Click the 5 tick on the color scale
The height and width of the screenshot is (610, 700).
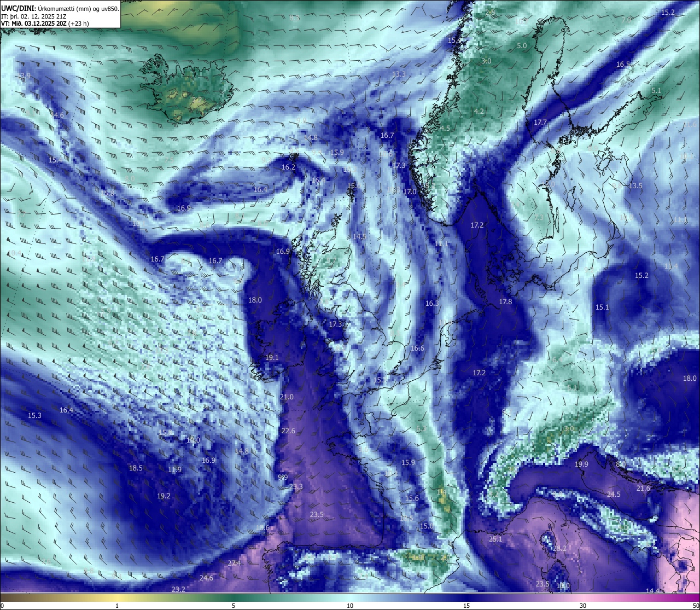click(x=234, y=605)
